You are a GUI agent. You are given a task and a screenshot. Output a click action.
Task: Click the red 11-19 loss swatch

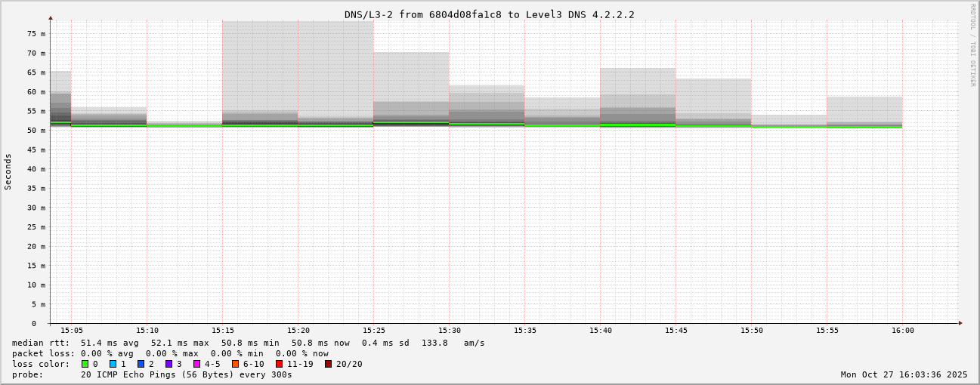point(280,364)
